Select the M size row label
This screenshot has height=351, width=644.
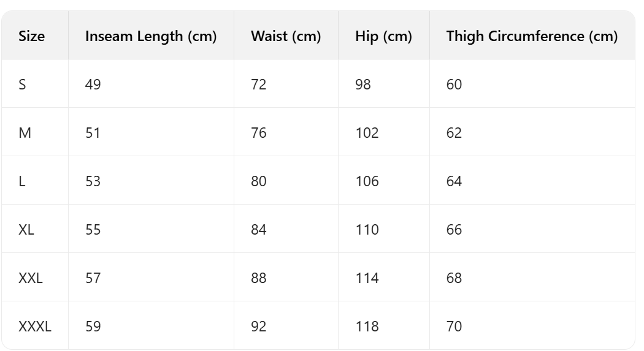[x=25, y=133]
